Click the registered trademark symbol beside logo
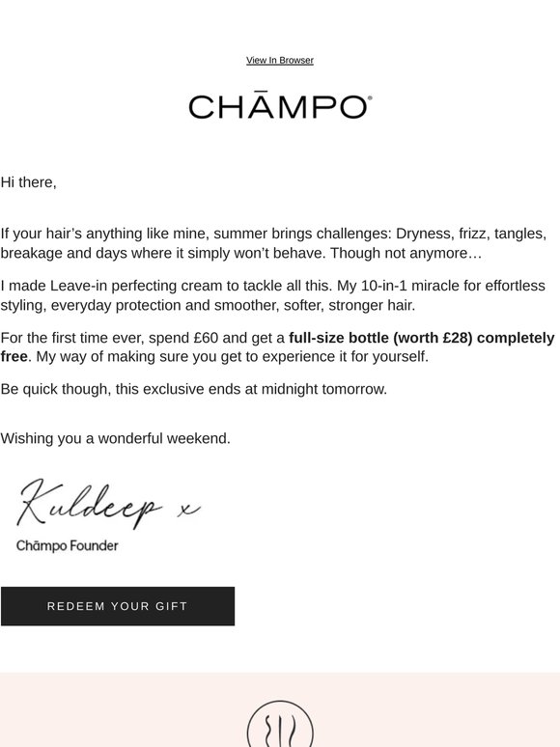 (370, 98)
